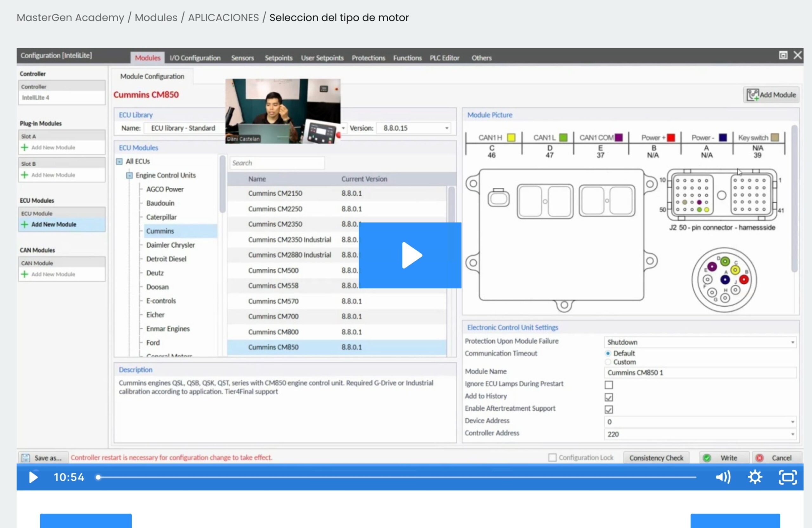Open the Sensors tab
Screen dimensions: 812x528
tap(243, 58)
